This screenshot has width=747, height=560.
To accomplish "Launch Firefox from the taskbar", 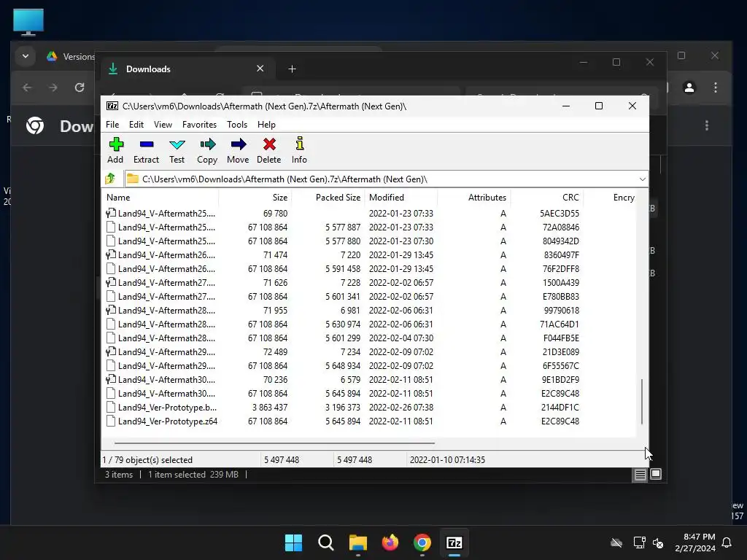I will pos(390,542).
